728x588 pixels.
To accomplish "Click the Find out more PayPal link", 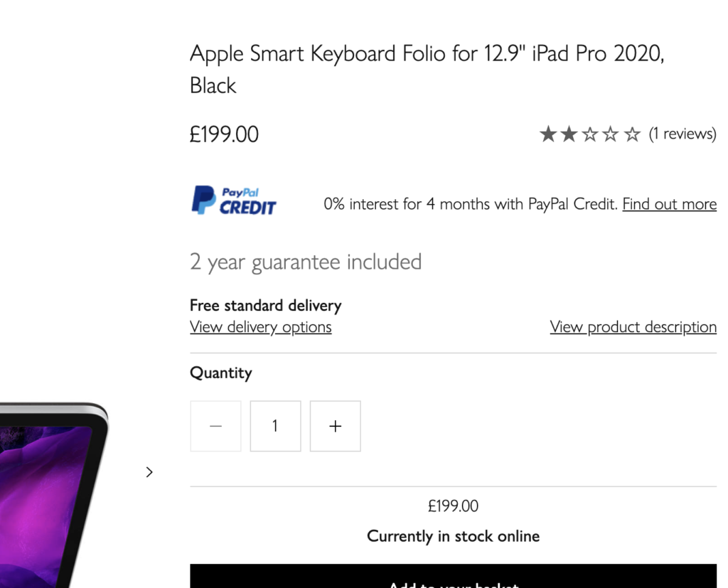I will coord(669,204).
